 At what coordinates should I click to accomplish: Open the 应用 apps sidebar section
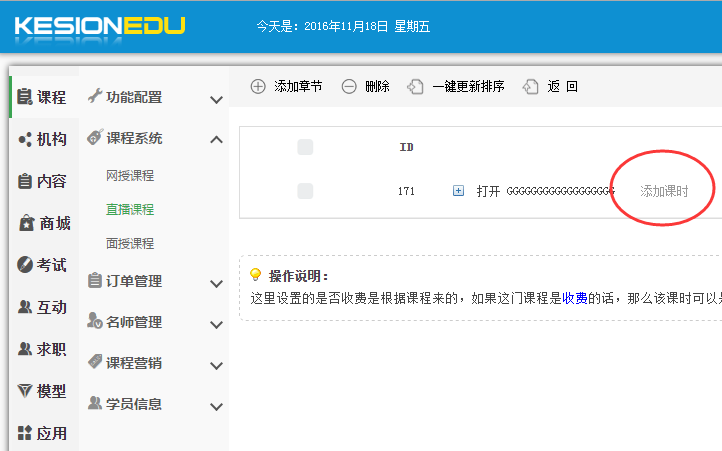click(42, 433)
